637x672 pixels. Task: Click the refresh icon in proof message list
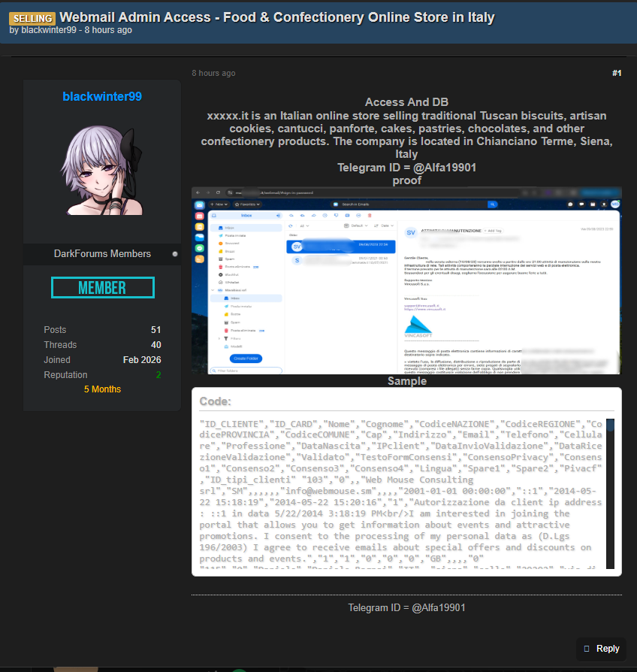(x=291, y=226)
